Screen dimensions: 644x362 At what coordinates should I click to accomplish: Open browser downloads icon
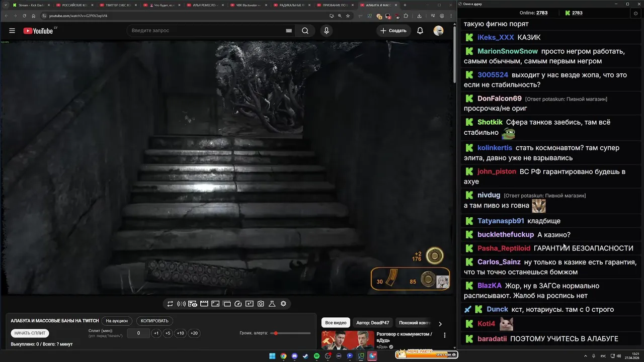point(419,16)
